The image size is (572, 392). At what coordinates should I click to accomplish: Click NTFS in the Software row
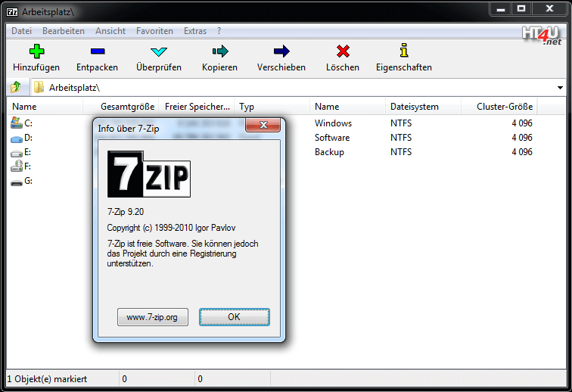tap(401, 138)
